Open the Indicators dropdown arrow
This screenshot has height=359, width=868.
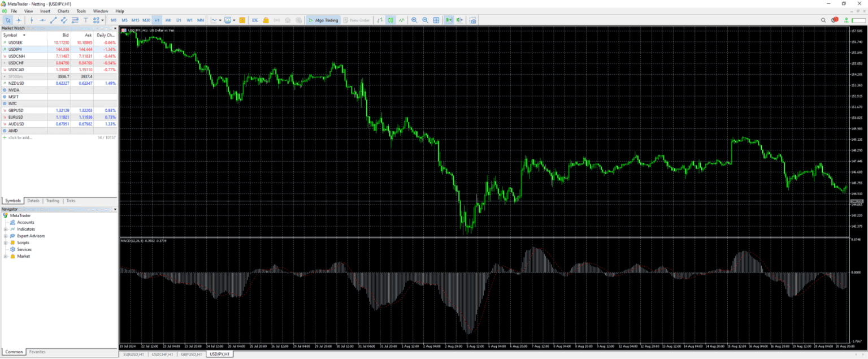219,20
